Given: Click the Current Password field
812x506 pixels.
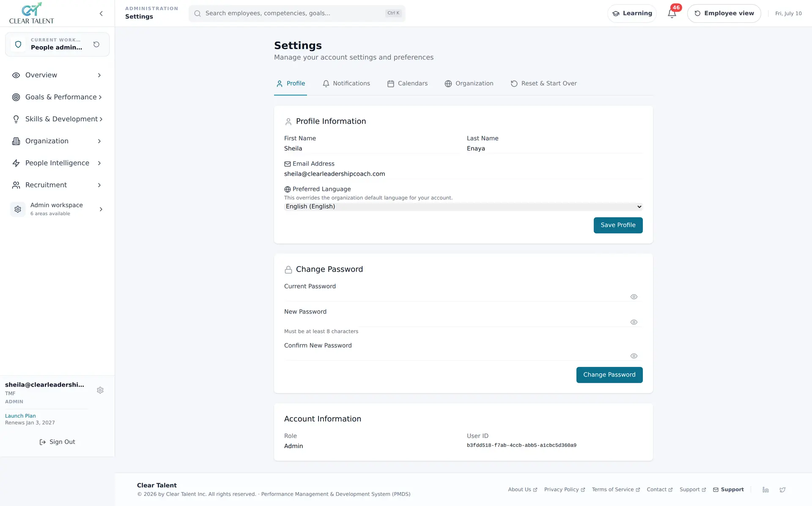Looking at the screenshot, I should [464, 297].
